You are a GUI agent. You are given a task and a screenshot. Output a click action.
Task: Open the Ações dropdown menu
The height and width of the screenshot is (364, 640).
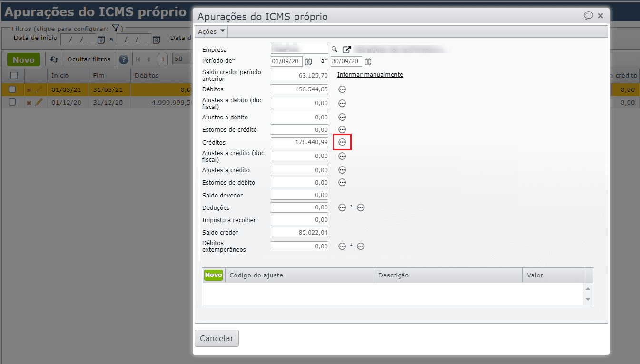coord(210,31)
